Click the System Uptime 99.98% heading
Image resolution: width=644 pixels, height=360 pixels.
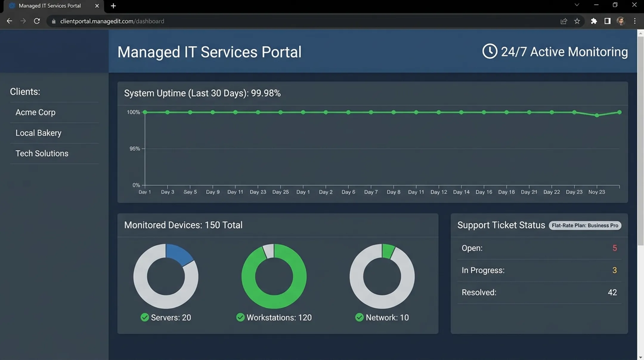coord(202,93)
